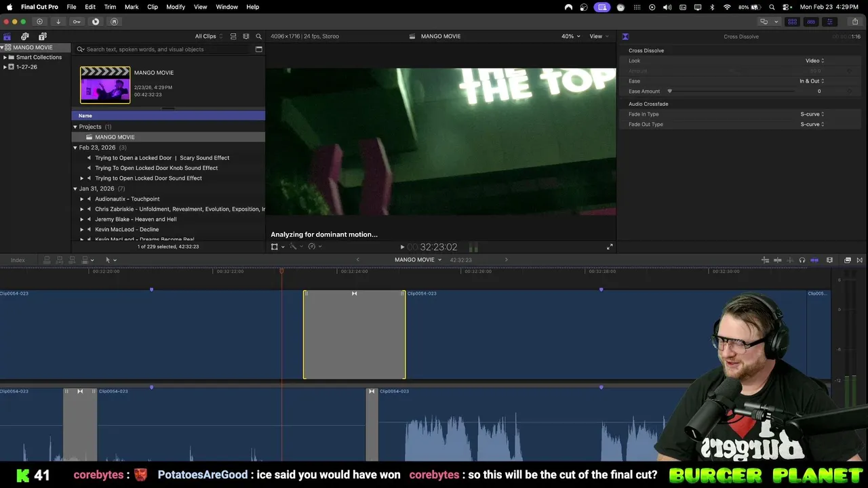Screen dimensions: 868x488
Task: Open Fade In Type S-curve popup
Action: (812, 115)
